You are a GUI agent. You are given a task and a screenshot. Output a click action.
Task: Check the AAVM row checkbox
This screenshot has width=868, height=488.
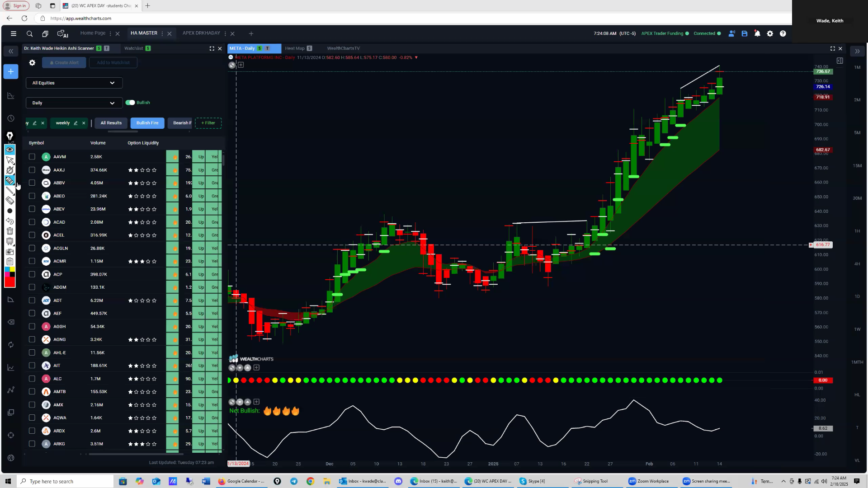pos(32,157)
